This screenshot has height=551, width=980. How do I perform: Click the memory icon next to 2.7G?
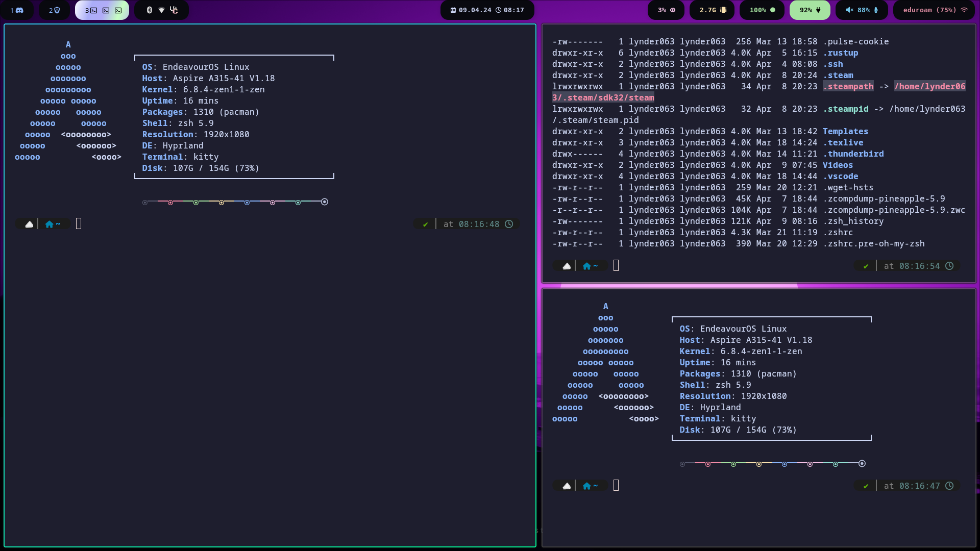[723, 10]
